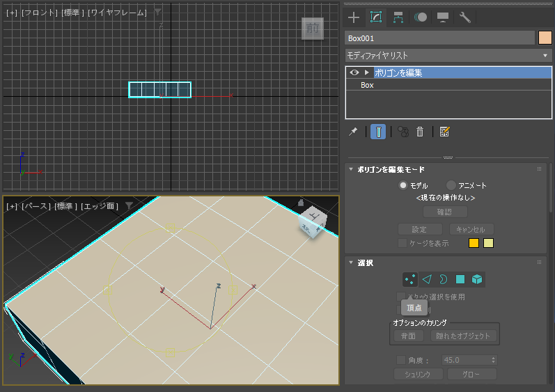Open perspective viewport [標準] menu
Image resolution: width=555 pixels, height=392 pixels.
(x=66, y=206)
